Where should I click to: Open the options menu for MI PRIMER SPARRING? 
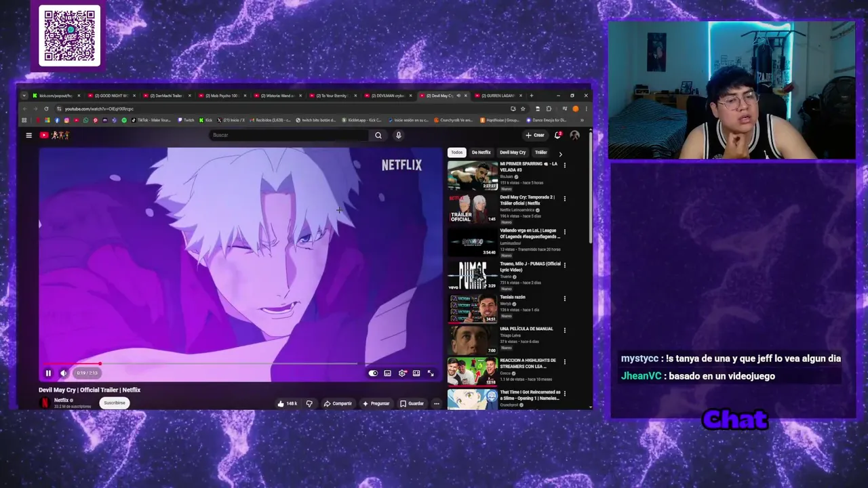pos(564,165)
